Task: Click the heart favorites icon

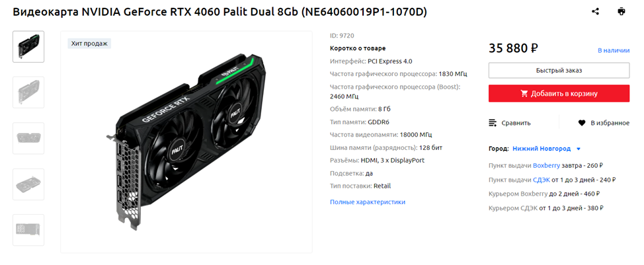Action: [x=582, y=123]
